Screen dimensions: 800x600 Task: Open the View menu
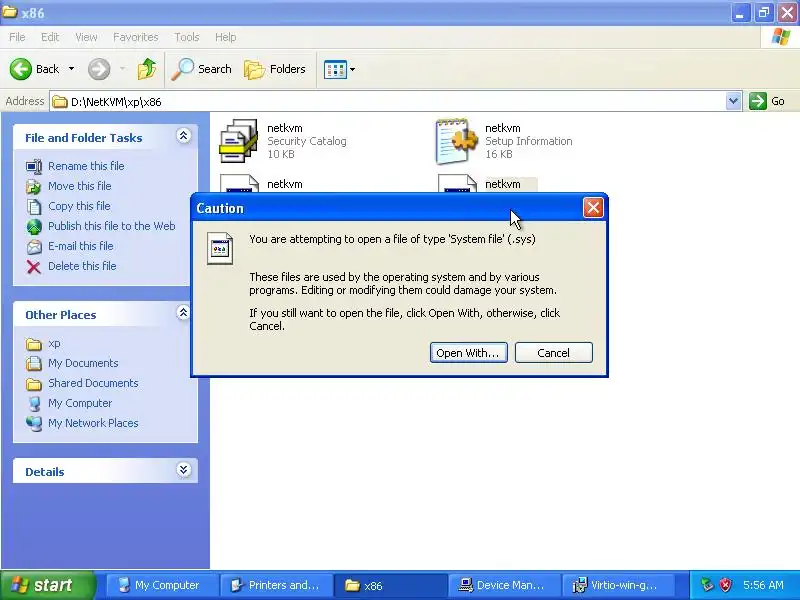pyautogui.click(x=86, y=37)
